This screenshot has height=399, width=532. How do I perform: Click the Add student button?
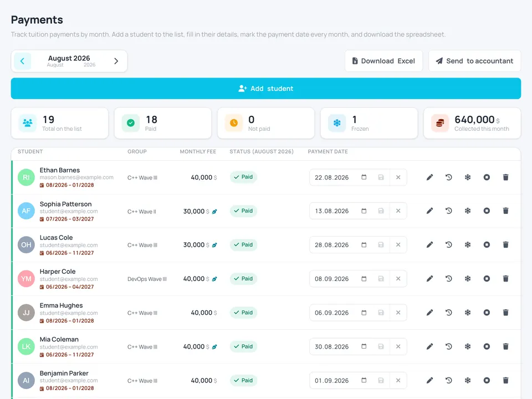pyautogui.click(x=266, y=89)
